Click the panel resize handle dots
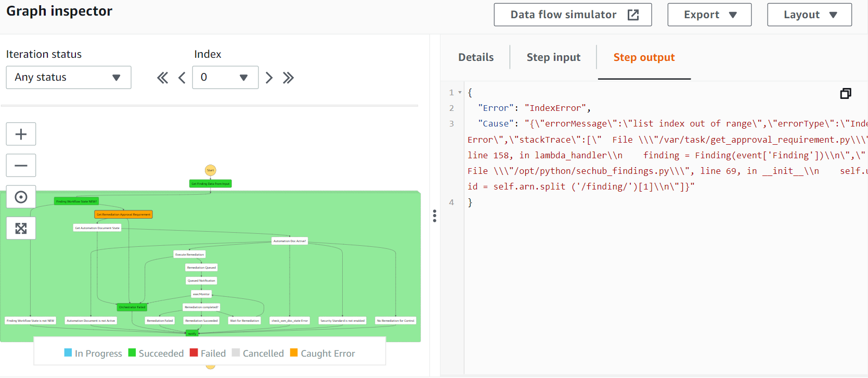The image size is (868, 378). point(435,216)
